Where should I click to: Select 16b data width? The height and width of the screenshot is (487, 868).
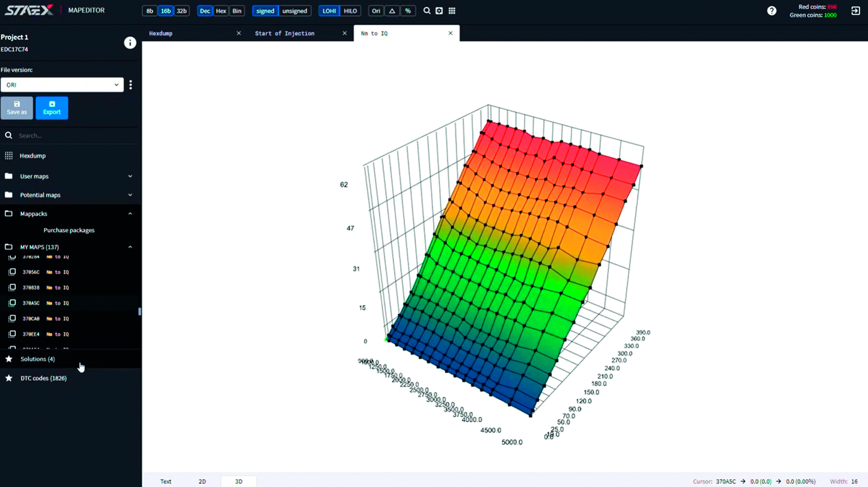pyautogui.click(x=166, y=11)
